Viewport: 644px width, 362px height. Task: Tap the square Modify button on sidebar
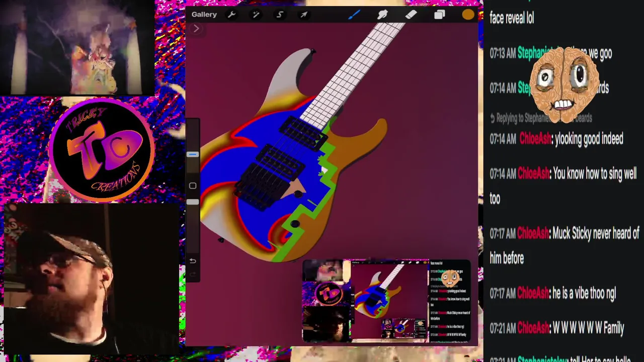[192, 186]
